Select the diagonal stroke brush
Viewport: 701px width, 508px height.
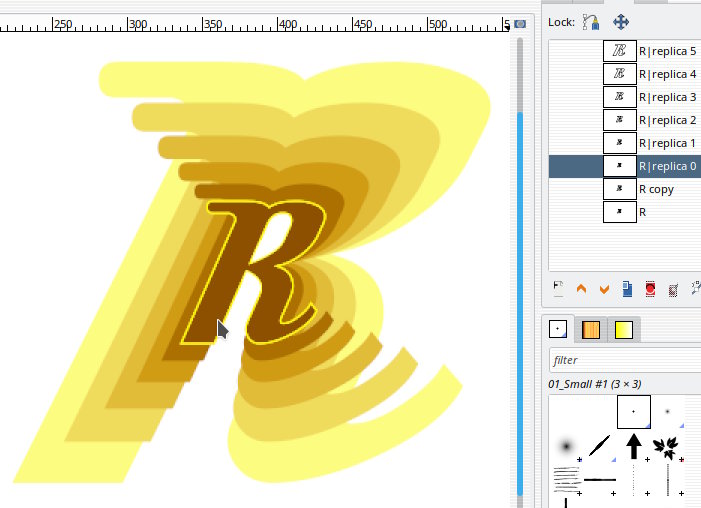point(600,445)
